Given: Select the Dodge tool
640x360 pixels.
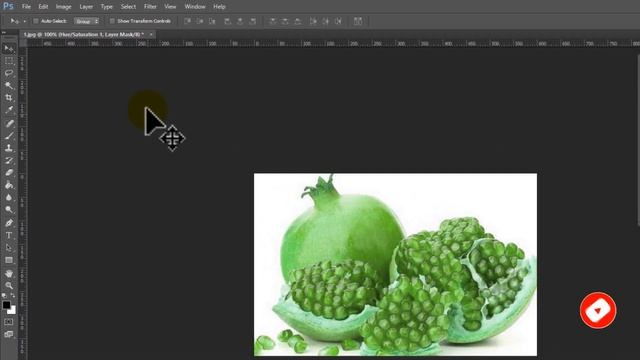Looking at the screenshot, I should 9,209.
